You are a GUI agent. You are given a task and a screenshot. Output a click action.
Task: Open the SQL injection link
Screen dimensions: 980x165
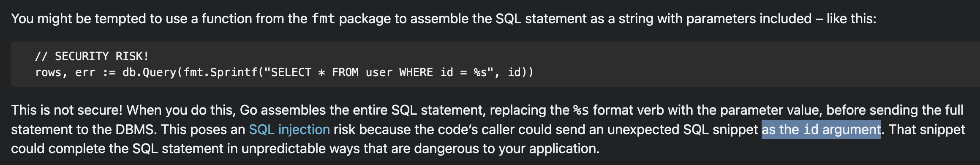coord(289,129)
